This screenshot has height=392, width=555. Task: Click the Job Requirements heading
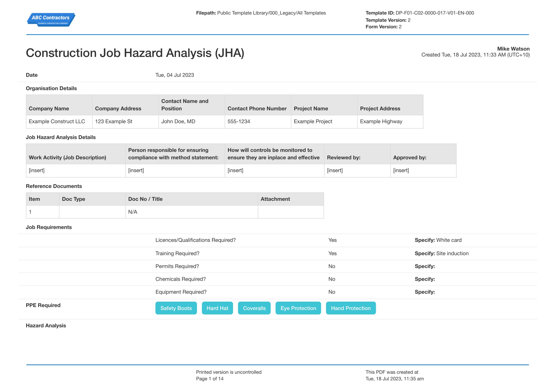49,227
